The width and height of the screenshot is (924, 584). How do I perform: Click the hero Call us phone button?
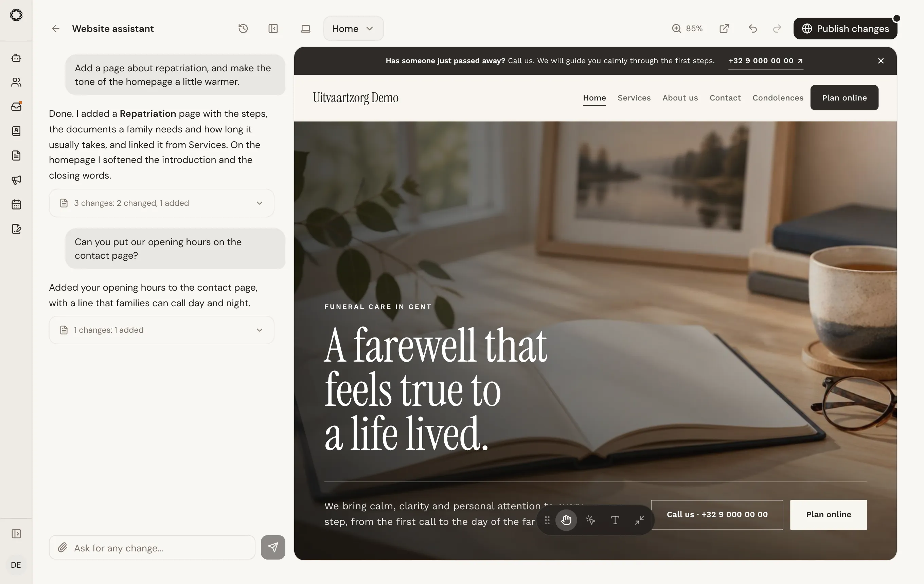(717, 515)
